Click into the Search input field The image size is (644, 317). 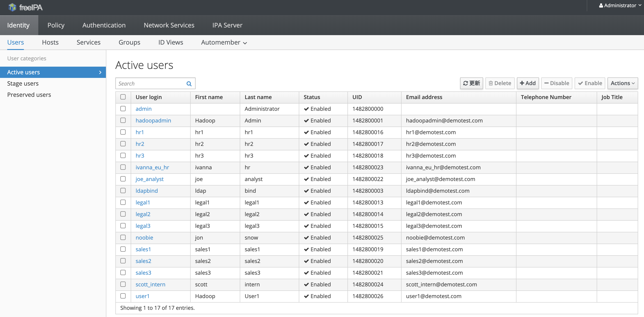click(150, 84)
